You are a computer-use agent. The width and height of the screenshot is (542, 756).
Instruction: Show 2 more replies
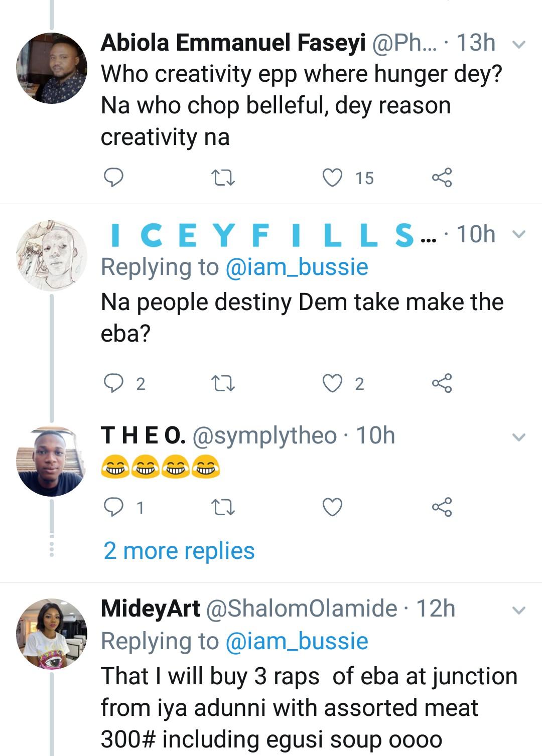[179, 551]
